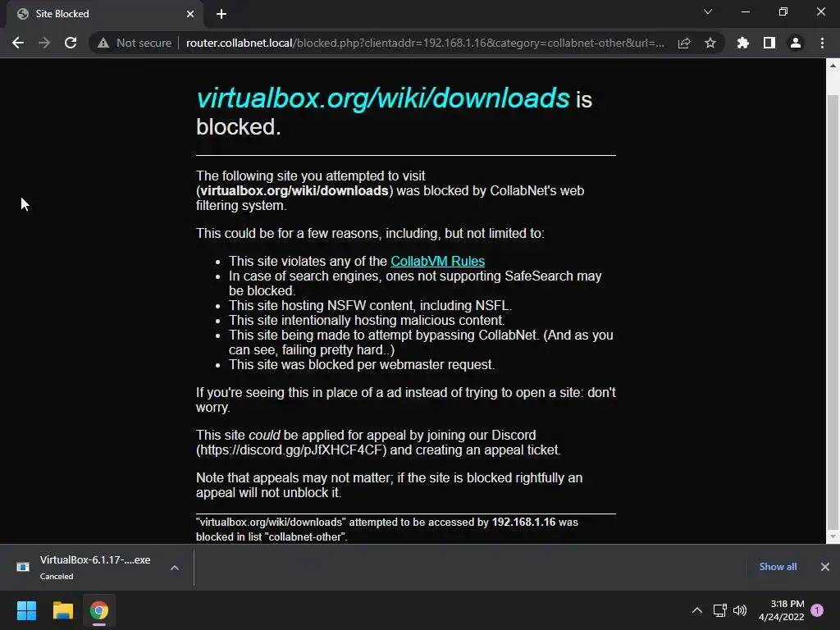Click the bold 192.168.1.16 IP address
This screenshot has height=630, width=840.
pyautogui.click(x=523, y=522)
